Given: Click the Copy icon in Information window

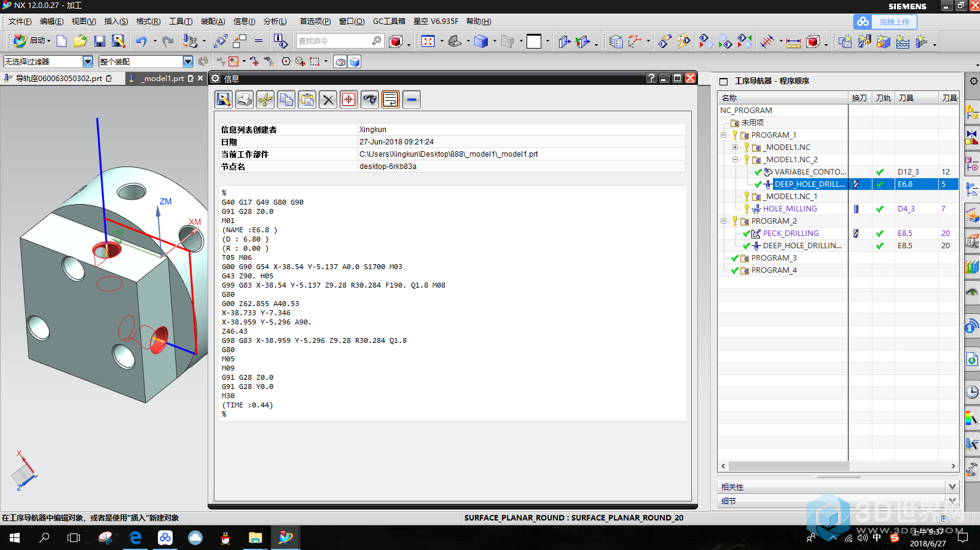Looking at the screenshot, I should [286, 99].
